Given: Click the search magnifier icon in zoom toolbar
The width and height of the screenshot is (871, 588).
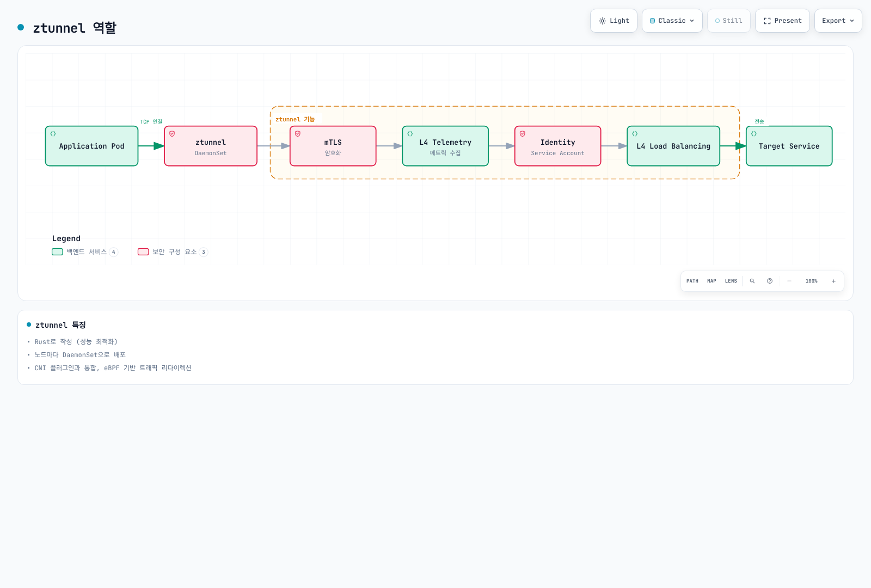Looking at the screenshot, I should [752, 281].
